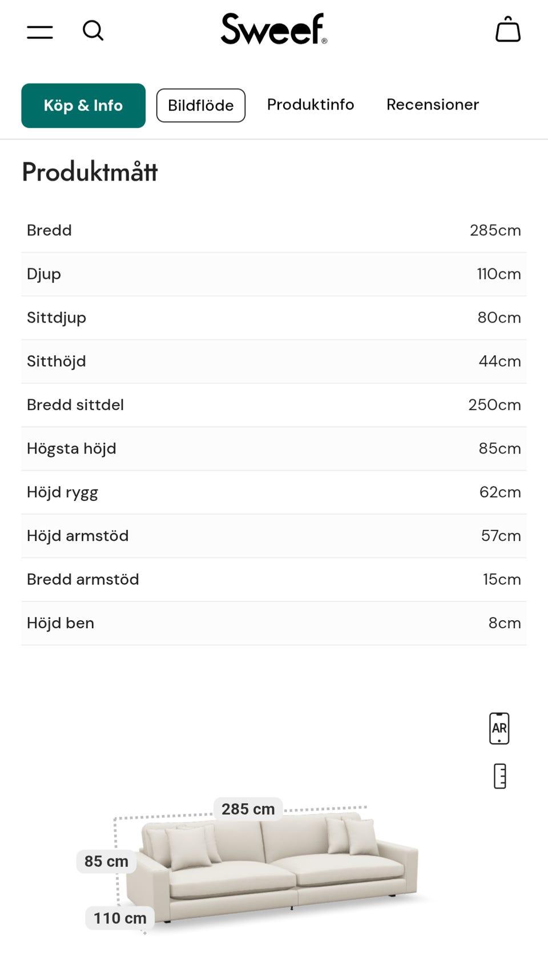Toggle the ruler dimensions icon
This screenshot has width=548, height=980.
499,776
